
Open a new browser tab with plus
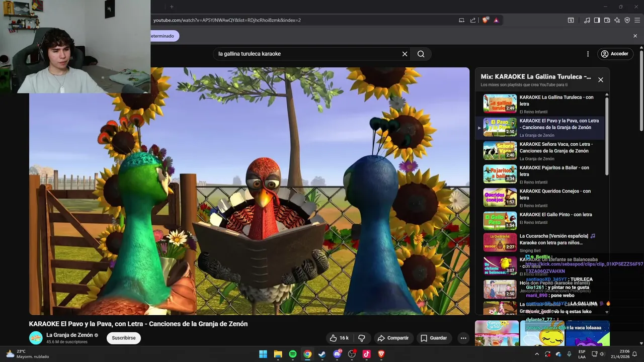[x=172, y=7]
